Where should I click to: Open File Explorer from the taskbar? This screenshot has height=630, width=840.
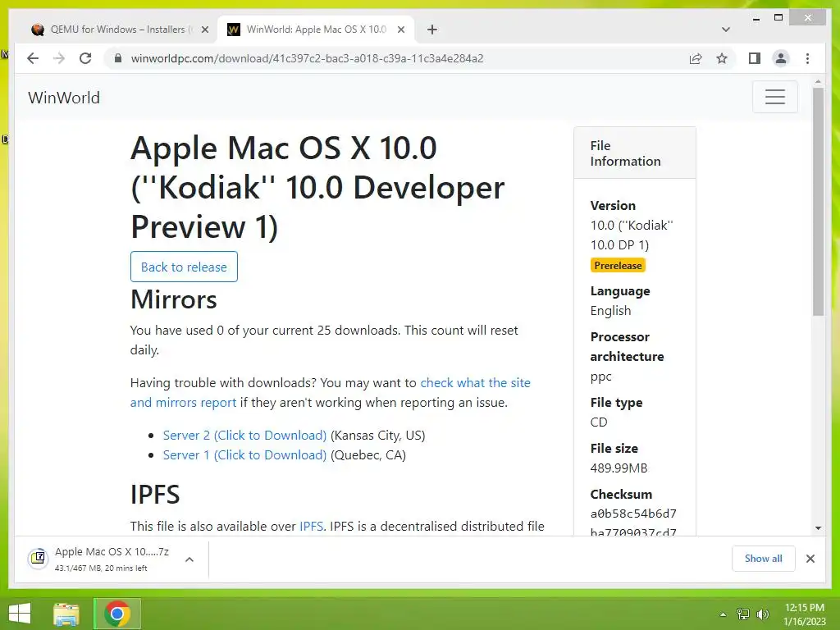pyautogui.click(x=66, y=614)
